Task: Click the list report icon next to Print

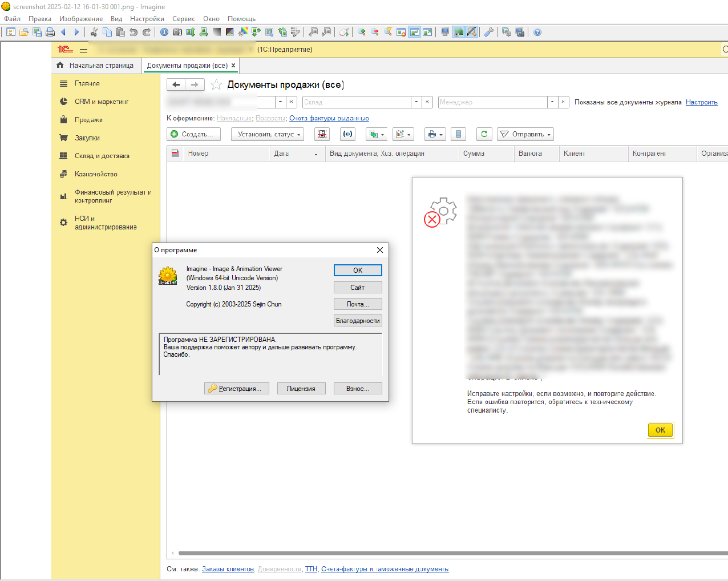Action: pos(458,134)
